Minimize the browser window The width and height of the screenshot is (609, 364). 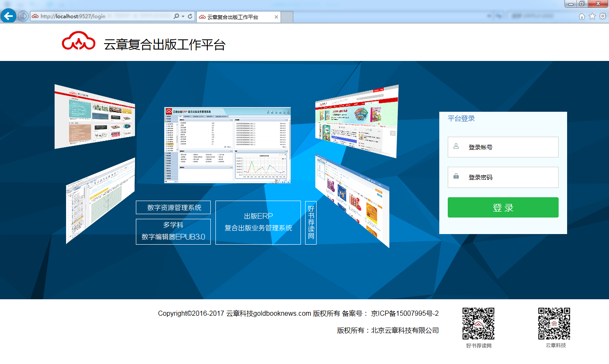coord(571,4)
